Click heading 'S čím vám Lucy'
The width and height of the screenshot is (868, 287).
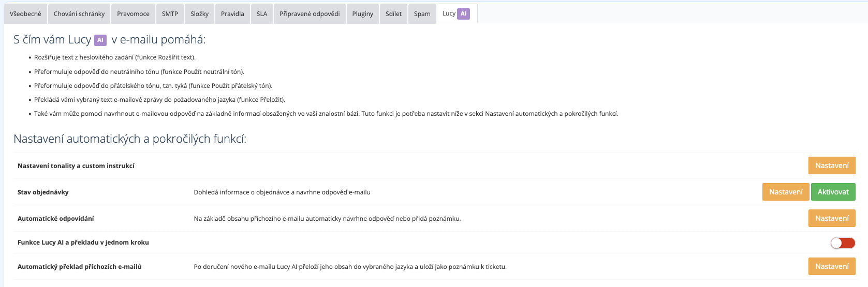(x=109, y=40)
